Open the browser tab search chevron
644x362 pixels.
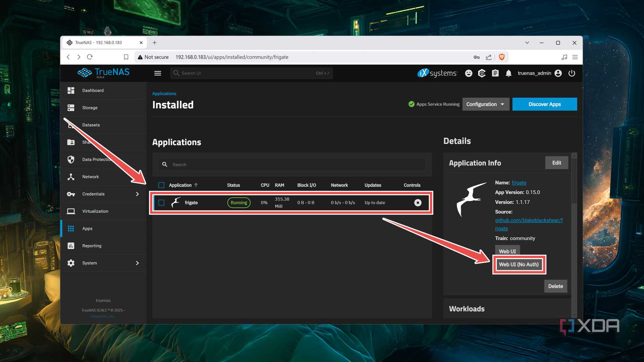coord(527,43)
